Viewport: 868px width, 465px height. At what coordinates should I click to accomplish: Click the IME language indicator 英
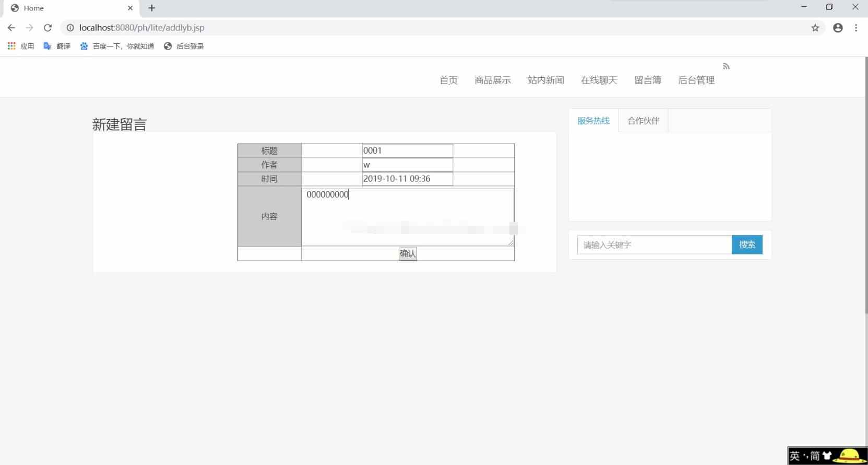(x=794, y=456)
